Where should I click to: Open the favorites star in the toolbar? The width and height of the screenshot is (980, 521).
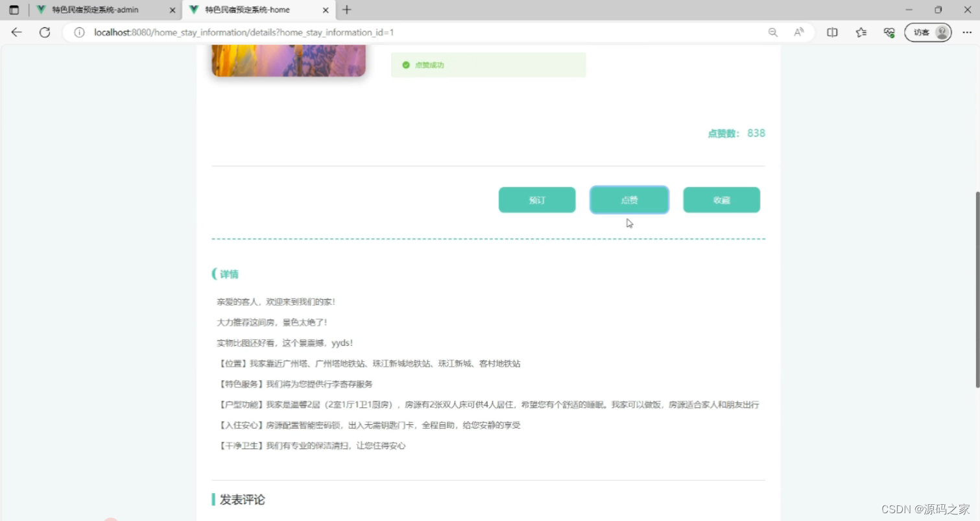tap(861, 32)
